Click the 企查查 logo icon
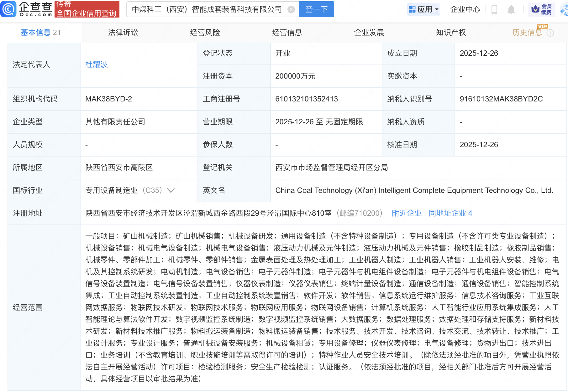 (x=8, y=9)
